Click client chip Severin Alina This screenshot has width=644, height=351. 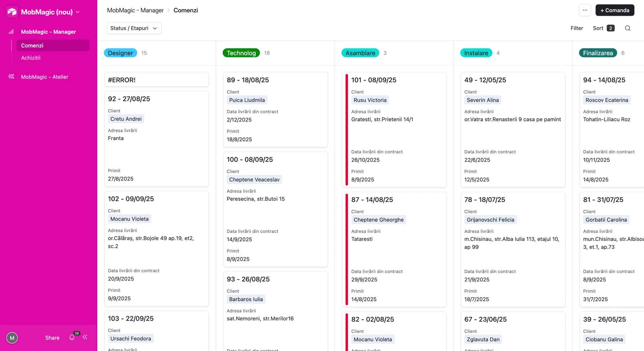pyautogui.click(x=483, y=100)
